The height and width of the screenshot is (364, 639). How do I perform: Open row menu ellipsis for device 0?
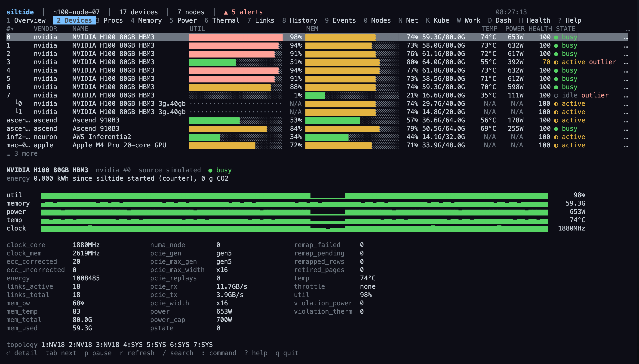tap(626, 38)
